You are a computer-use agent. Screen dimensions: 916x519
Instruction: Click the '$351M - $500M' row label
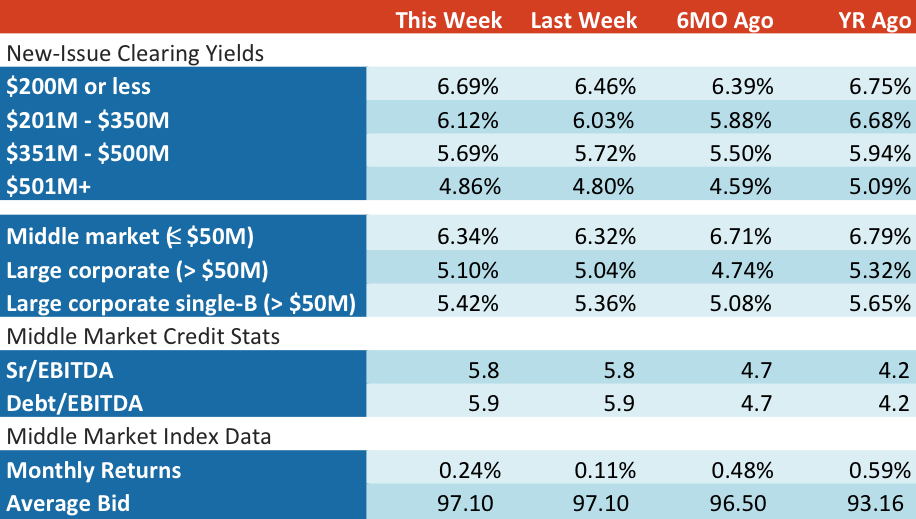click(88, 153)
